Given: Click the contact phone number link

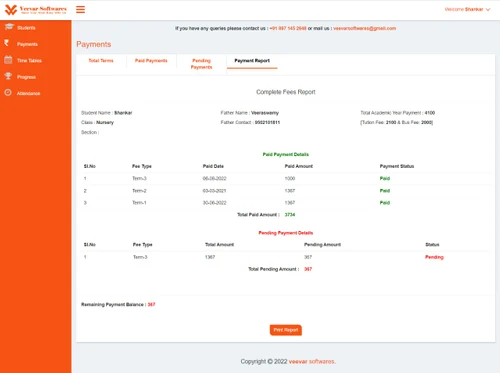Looking at the screenshot, I should pyautogui.click(x=288, y=28).
